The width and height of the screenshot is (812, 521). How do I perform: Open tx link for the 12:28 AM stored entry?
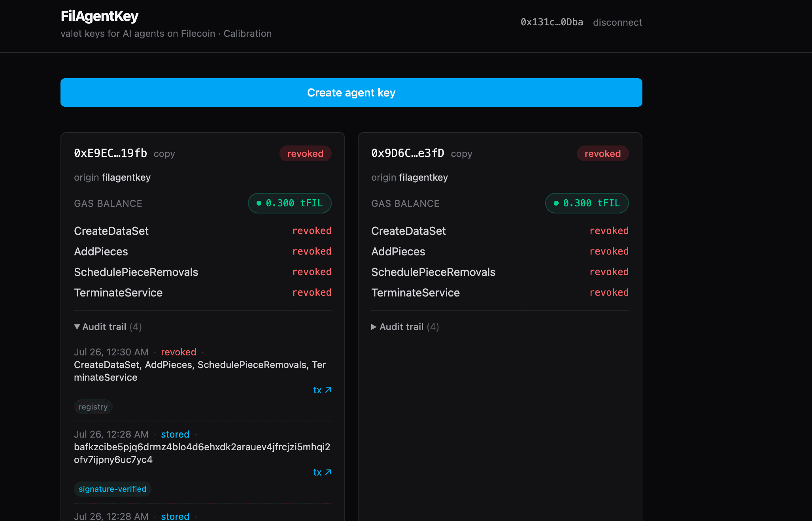coord(322,472)
